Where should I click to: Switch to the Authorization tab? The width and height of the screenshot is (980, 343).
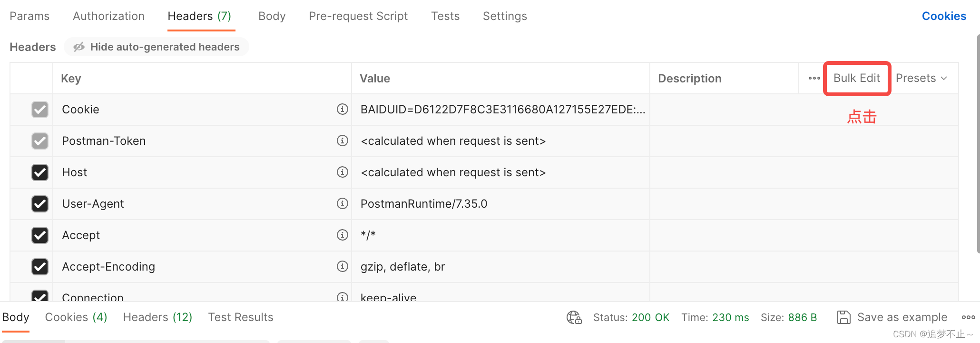point(108,16)
